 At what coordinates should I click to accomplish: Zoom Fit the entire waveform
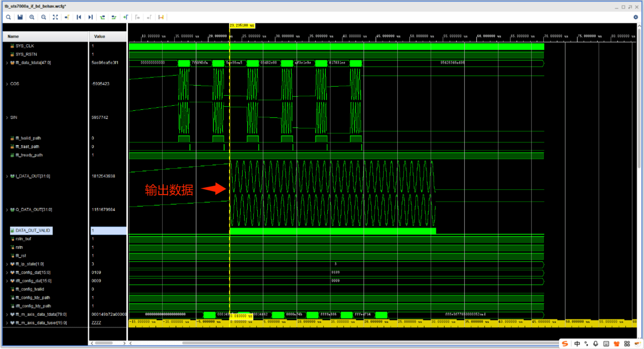click(55, 17)
